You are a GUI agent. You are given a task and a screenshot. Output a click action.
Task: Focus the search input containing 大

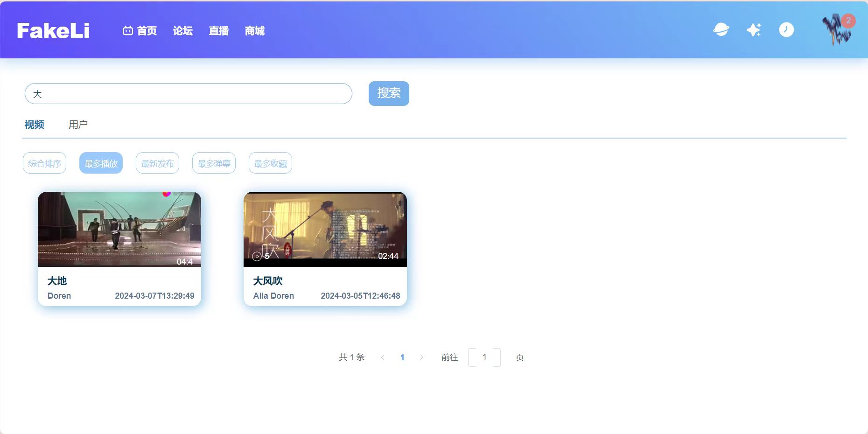[188, 94]
